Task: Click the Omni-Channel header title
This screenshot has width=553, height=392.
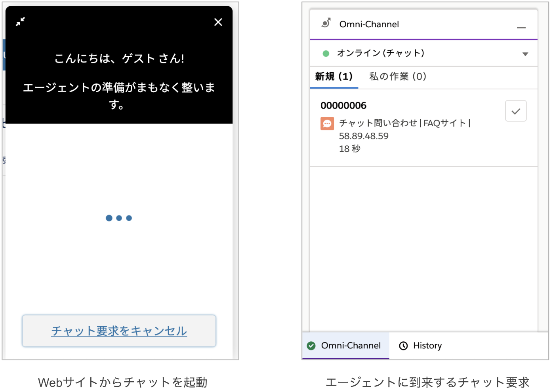Action: [369, 24]
